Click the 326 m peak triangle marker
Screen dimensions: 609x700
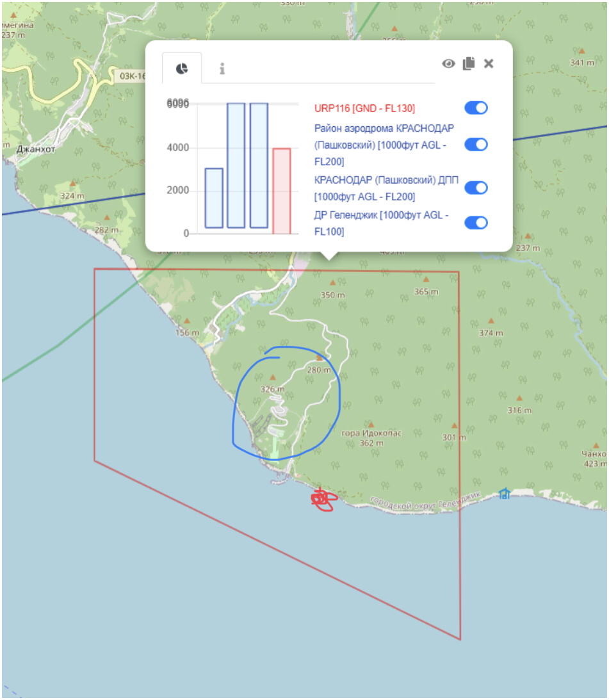click(273, 378)
